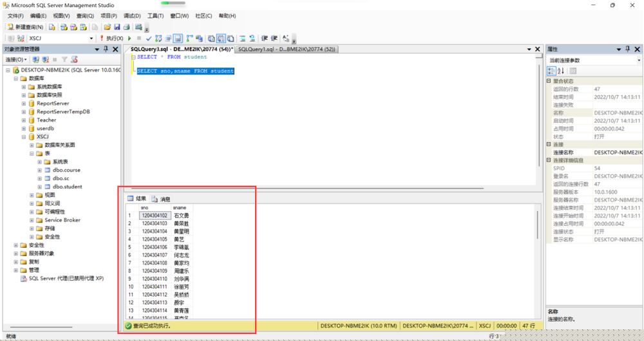Close the 对象资源管理器 panel
The image size is (644, 341).
(115, 50)
